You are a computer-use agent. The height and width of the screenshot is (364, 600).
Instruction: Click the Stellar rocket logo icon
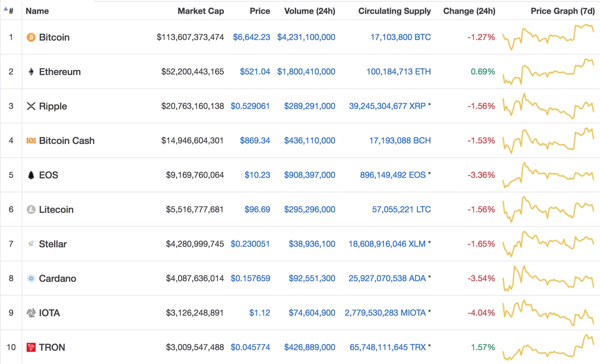(31, 244)
